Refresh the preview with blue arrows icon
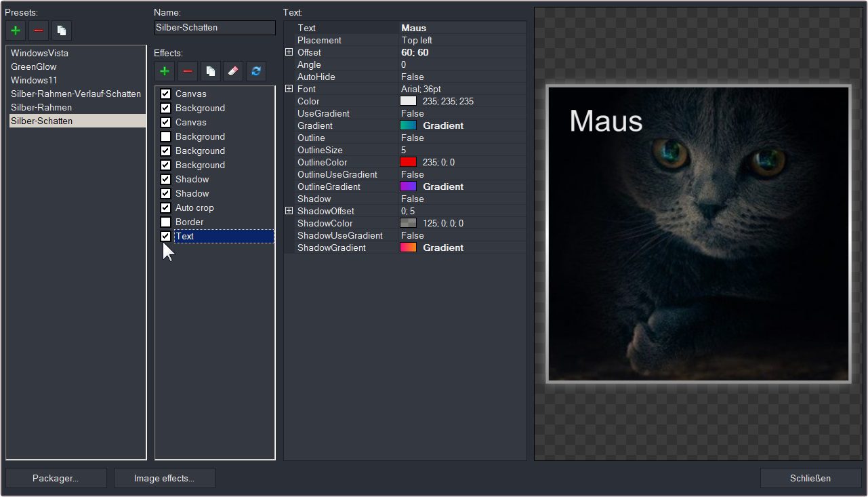Screen dimensions: 868x497 pyautogui.click(x=256, y=71)
